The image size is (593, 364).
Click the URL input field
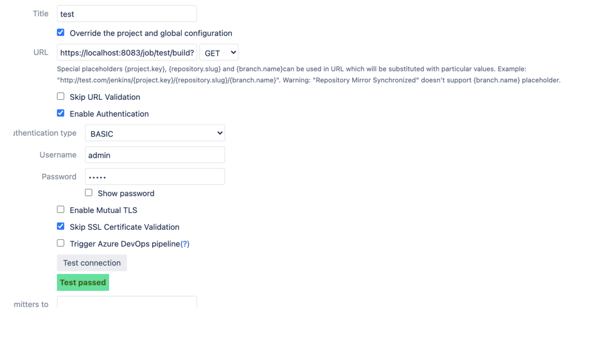pos(127,53)
